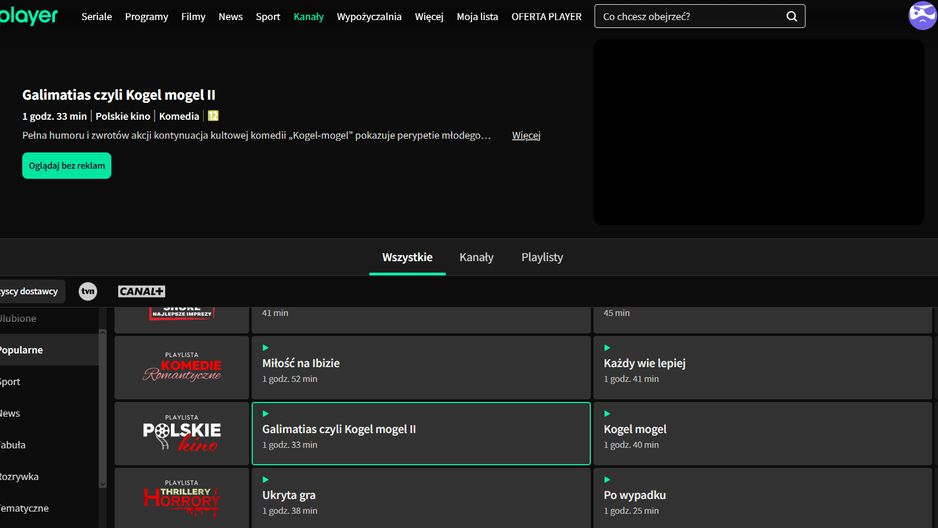938x528 pixels.
Task: Click play icon for Ukryta gra
Action: click(x=266, y=479)
